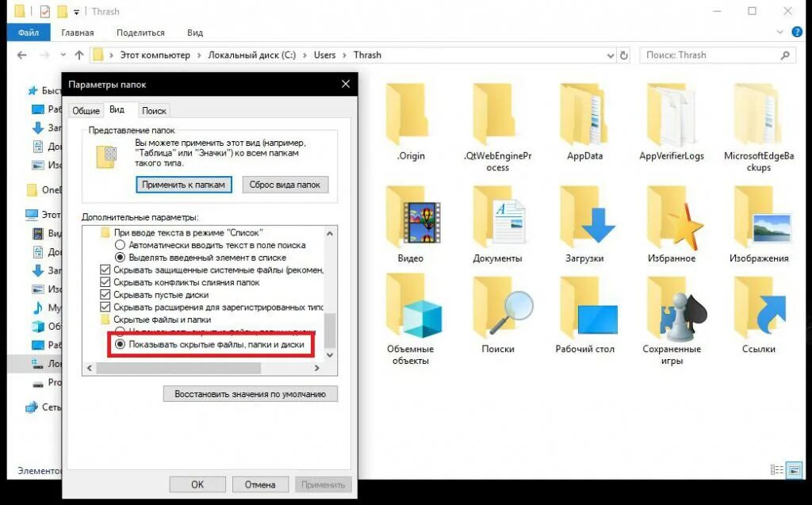Click horizontal scrollbar thumb in settings list

click(x=178, y=368)
